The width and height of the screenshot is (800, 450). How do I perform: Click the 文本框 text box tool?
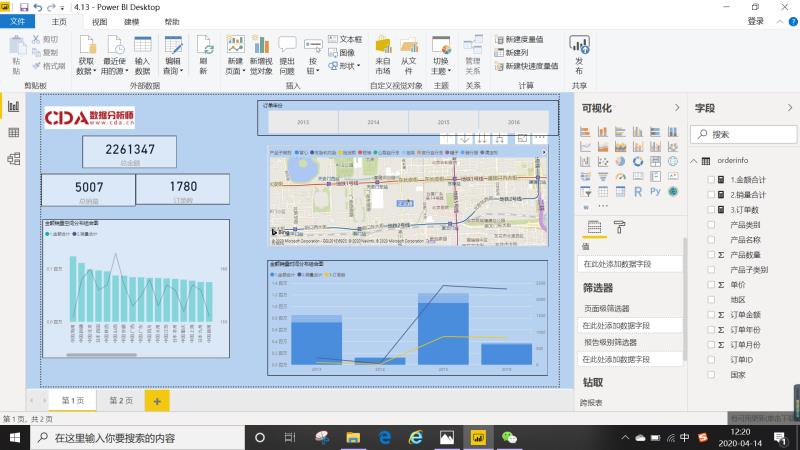pyautogui.click(x=344, y=39)
